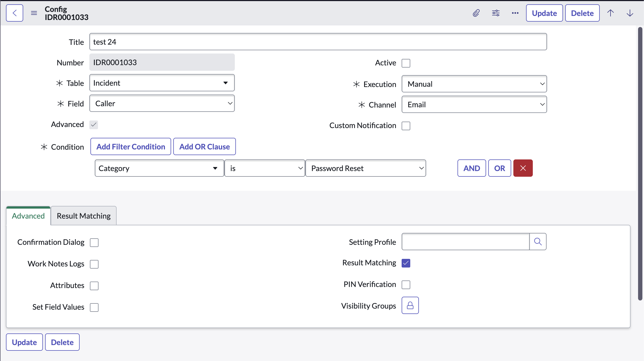The height and width of the screenshot is (361, 644).
Task: Open Setting Profile lookup magnifier
Action: pyautogui.click(x=538, y=242)
